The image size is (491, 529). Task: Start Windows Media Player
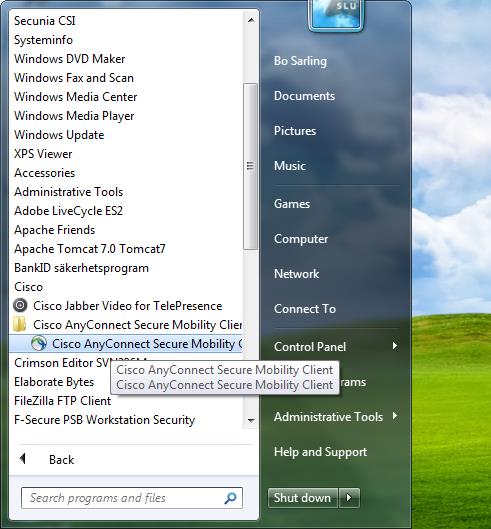[x=74, y=116]
